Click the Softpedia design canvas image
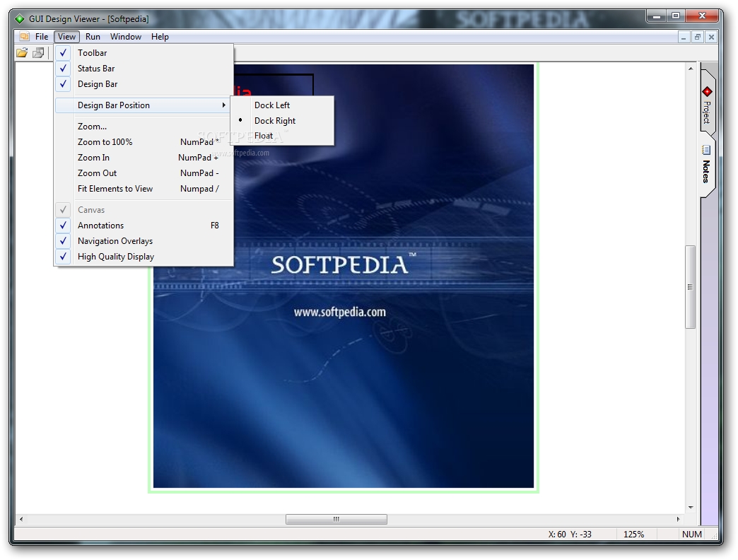Viewport: 738px width, 560px height. [x=344, y=276]
